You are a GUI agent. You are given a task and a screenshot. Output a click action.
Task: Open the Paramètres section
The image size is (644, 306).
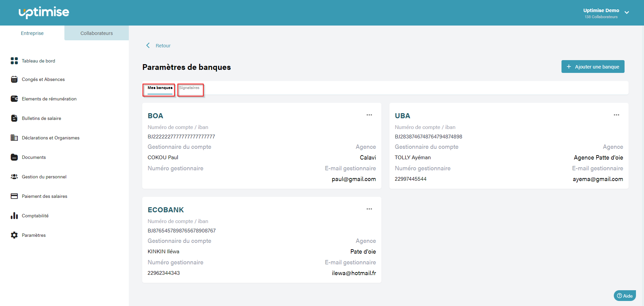point(34,235)
